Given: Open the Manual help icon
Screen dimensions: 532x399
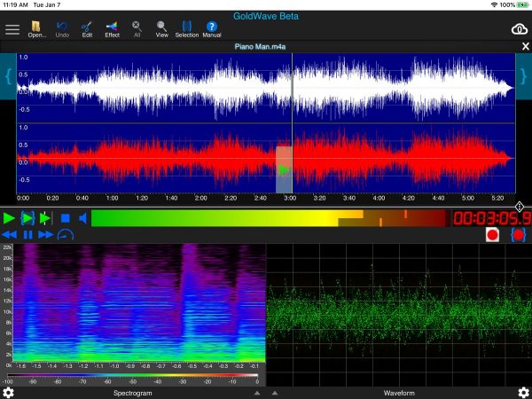Looking at the screenshot, I should [212, 29].
